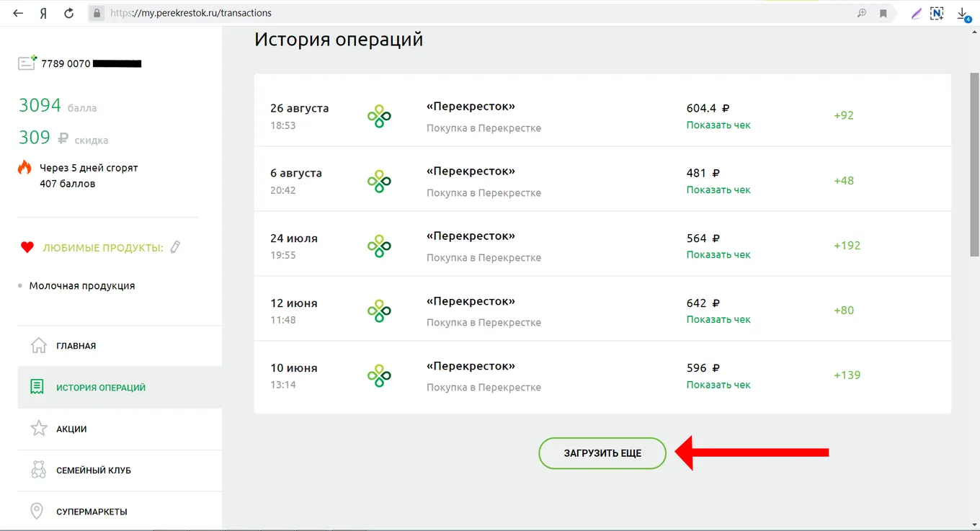Click the +192 points value
This screenshot has width=980, height=531.
click(x=847, y=245)
